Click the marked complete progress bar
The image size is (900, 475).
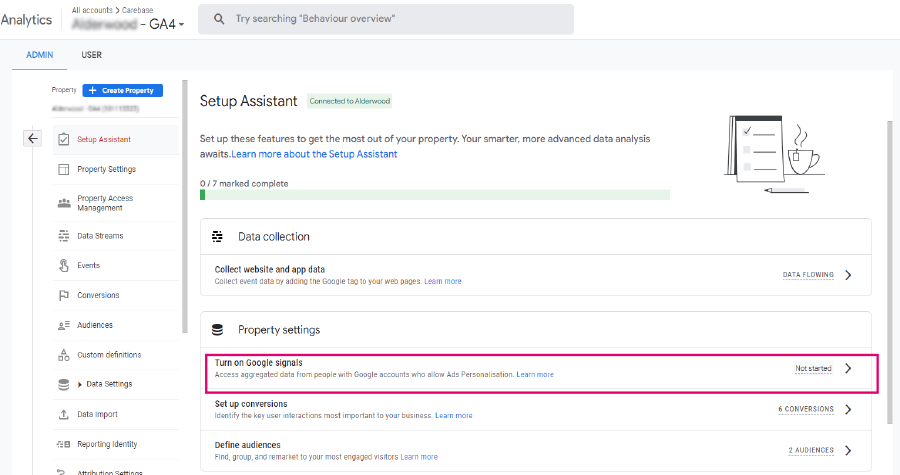[435, 195]
